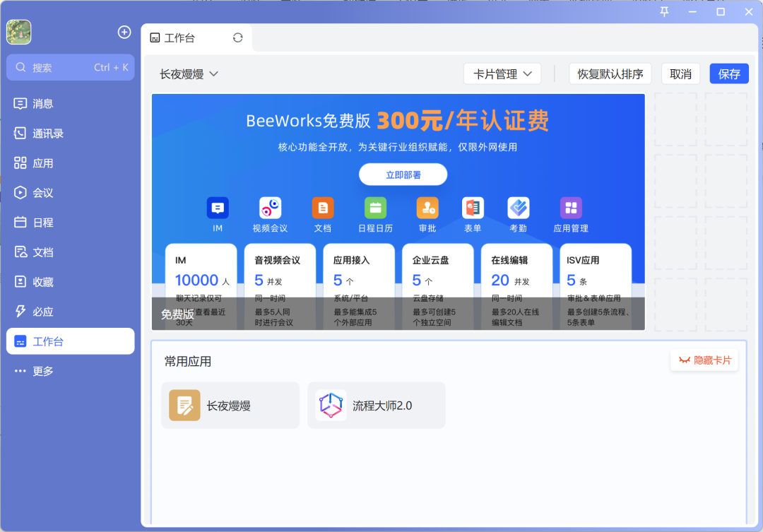Open the 文档 documents section

[x=42, y=252]
